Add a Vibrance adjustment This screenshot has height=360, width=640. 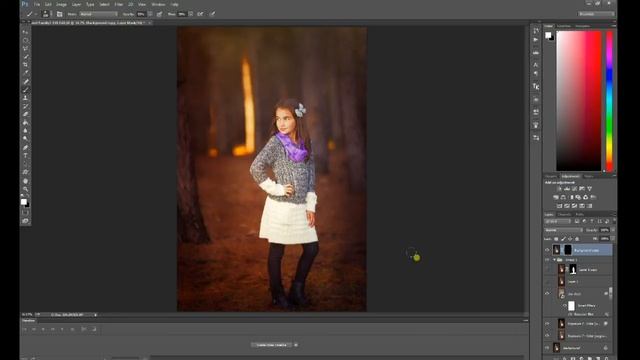[x=589, y=189]
